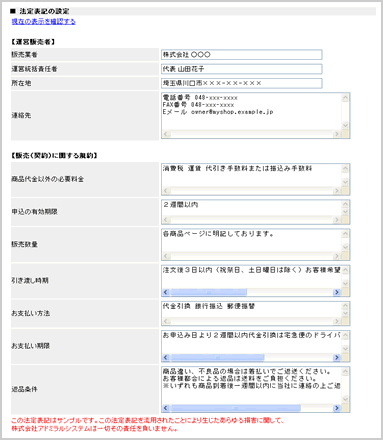Click right arrow of 引き渡し時期 horizontal scrollbar
Image resolution: width=383 pixels, height=440 pixels.
pos(337,292)
